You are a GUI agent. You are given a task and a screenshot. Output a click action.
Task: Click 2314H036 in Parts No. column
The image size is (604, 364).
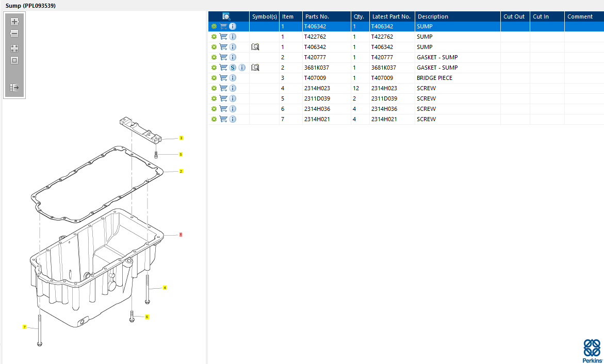(x=317, y=109)
